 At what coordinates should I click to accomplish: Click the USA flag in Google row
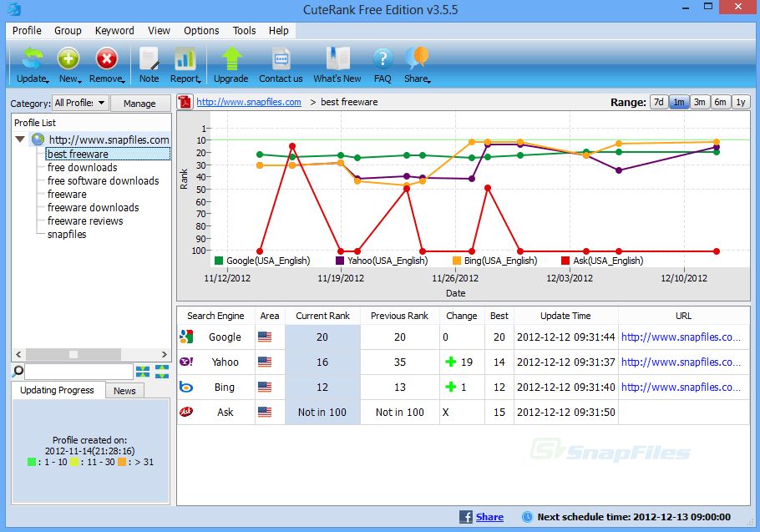point(265,337)
